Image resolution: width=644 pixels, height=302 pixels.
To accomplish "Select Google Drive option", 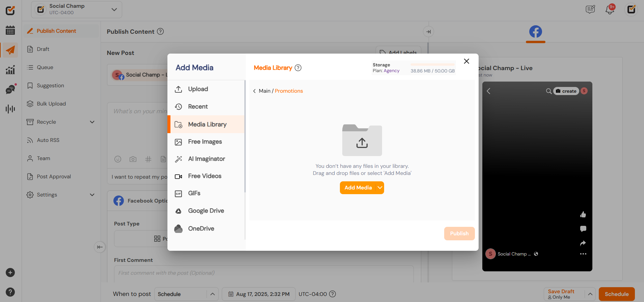I will point(206,211).
